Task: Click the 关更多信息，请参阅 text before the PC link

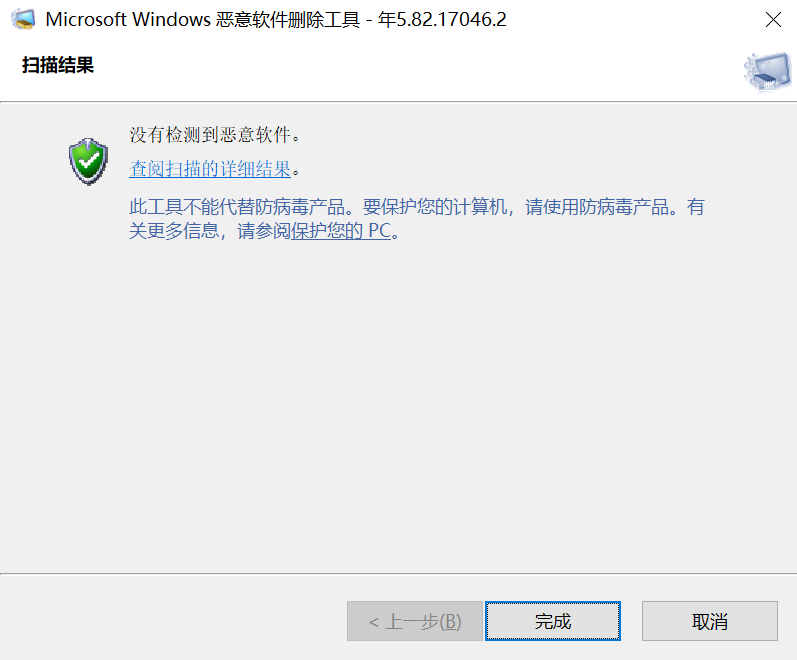Action: [210, 231]
